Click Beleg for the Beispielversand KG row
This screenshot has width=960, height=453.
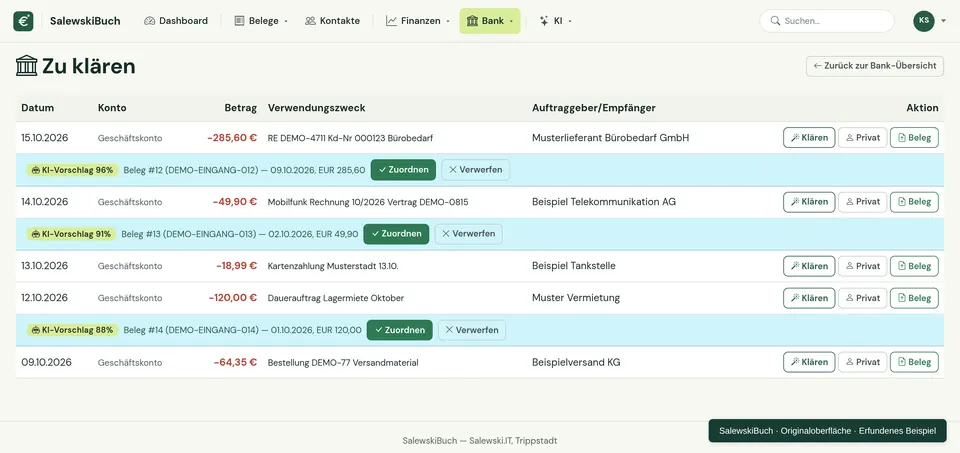[914, 362]
